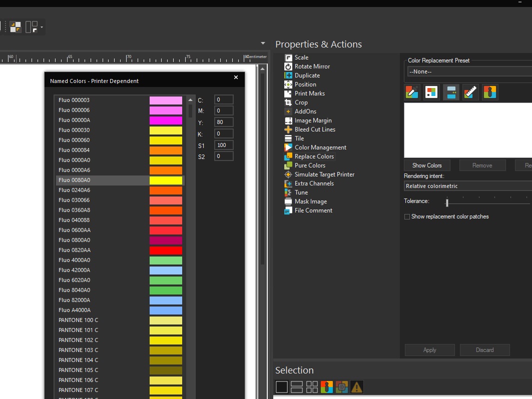This screenshot has height=399, width=532.
Task: Open the Rendering intent dropdown
Action: click(468, 186)
